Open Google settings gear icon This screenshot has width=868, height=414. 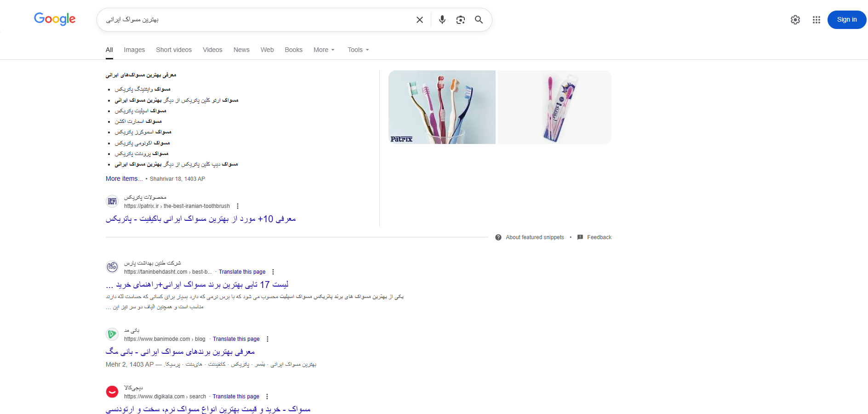[x=795, y=20]
